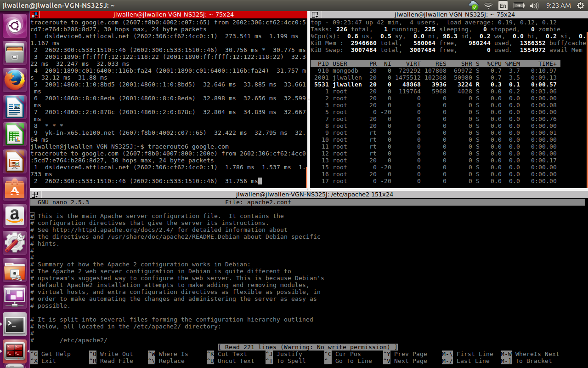Viewport: 588px width, 368px height.
Task: Click the '^X Exit' nano shortcut
Action: tap(43, 361)
